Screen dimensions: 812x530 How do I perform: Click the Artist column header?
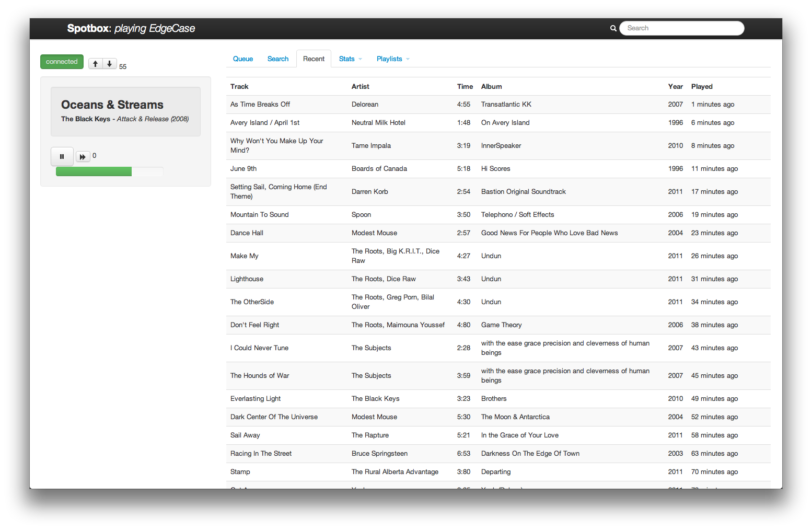361,87
